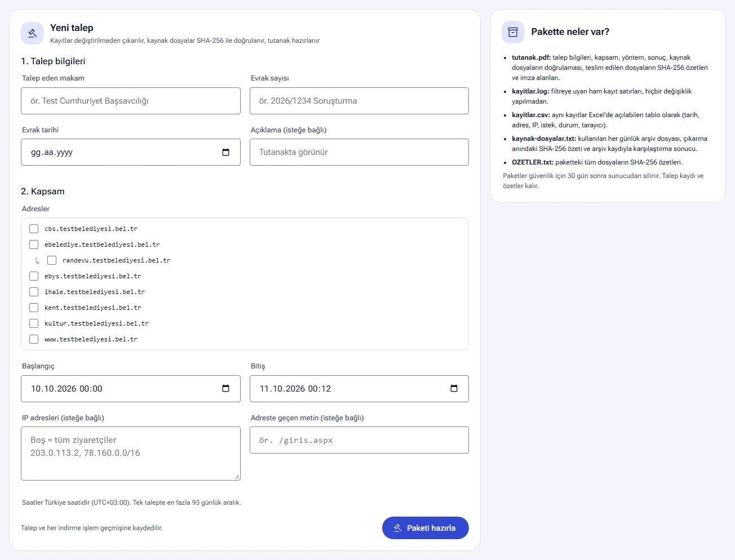Check kultur.testbelediyesi.bel.tr address

(34, 323)
